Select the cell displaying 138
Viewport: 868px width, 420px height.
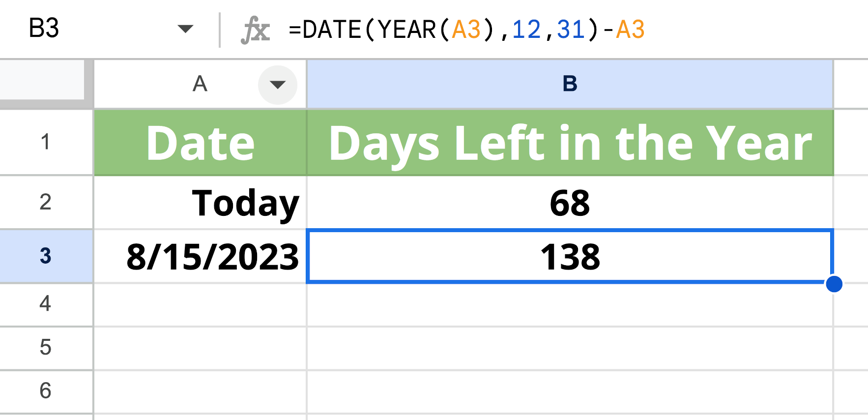point(569,256)
